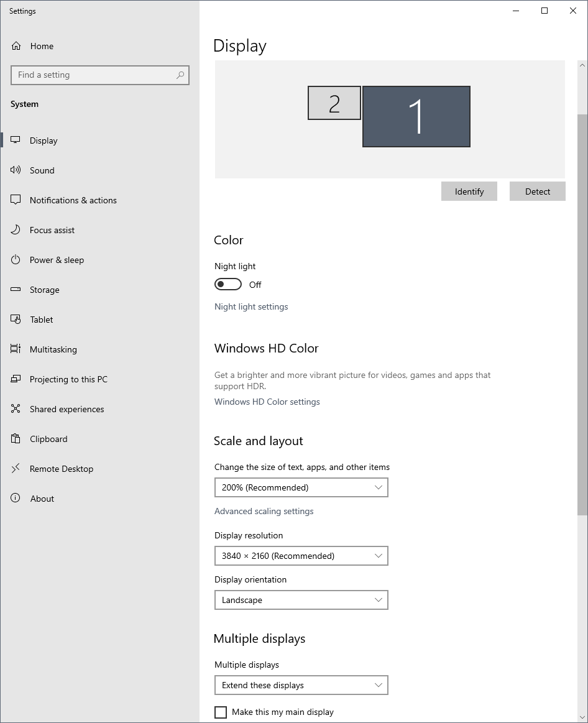
Task: Open Power & sleep settings
Action: pos(99,260)
